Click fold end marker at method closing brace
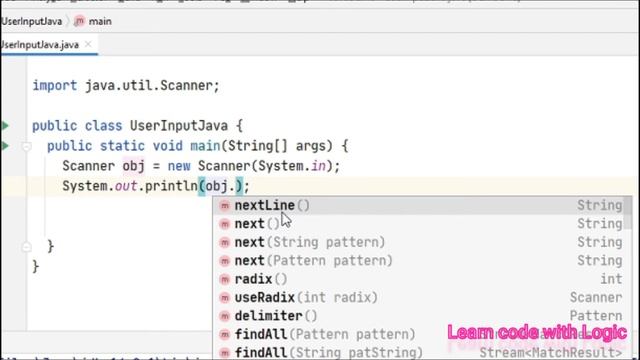The height and width of the screenshot is (360, 640). [x=27, y=247]
